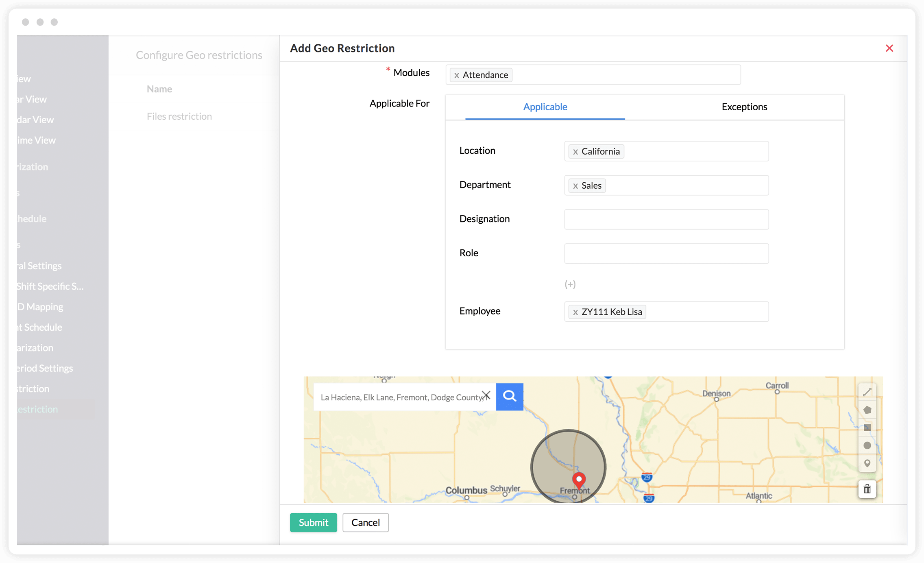Click the circle draw icon on map
This screenshot has height=563, width=924.
pyautogui.click(x=867, y=445)
